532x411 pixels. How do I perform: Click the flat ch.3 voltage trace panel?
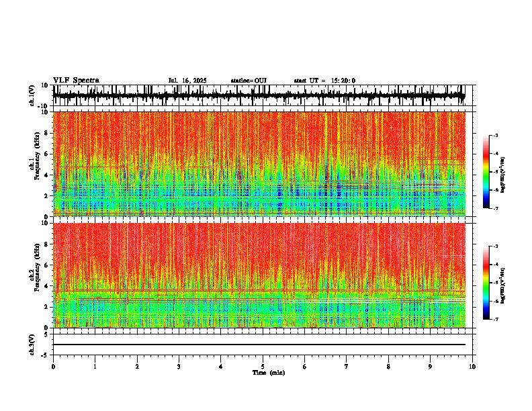[x=264, y=345]
